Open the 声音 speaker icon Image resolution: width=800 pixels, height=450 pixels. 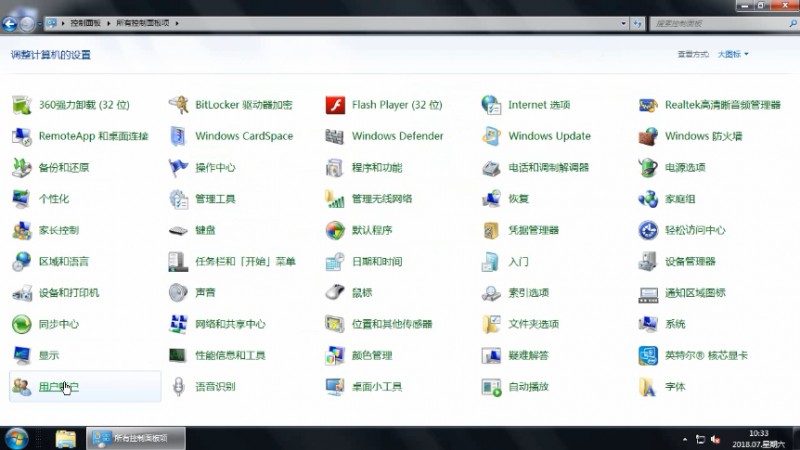pyautogui.click(x=179, y=292)
